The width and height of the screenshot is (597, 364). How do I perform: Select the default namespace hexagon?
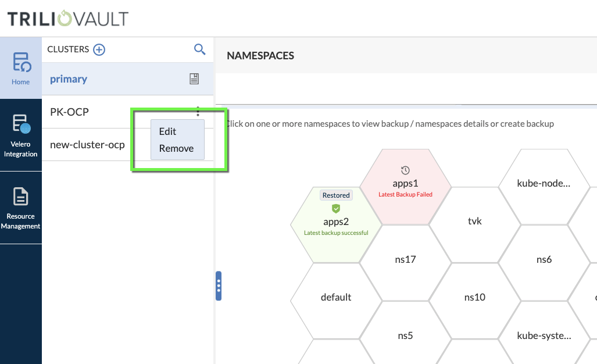coord(336,297)
